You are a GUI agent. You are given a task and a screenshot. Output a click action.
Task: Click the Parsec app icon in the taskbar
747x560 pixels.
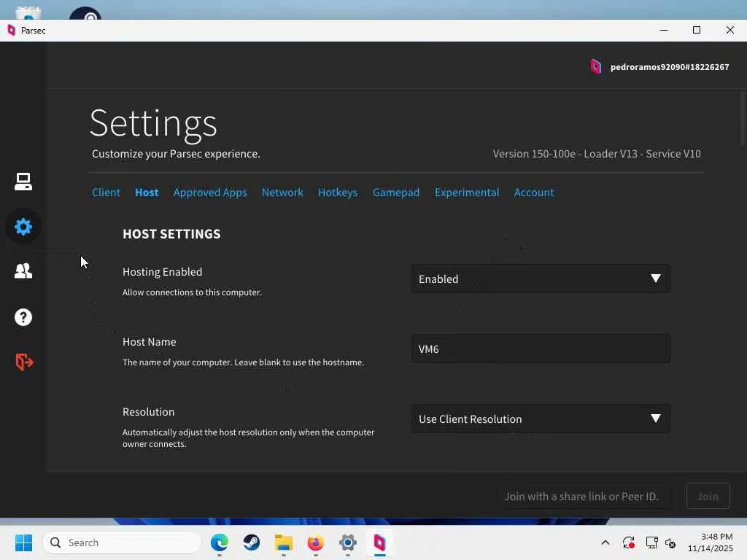[379, 542]
